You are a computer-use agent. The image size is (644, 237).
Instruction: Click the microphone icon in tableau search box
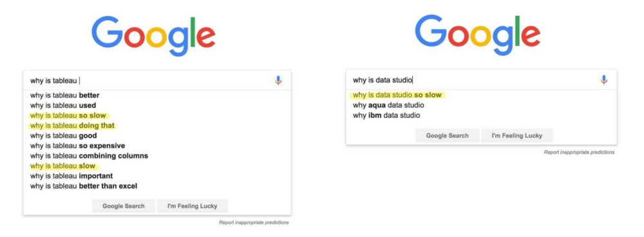[278, 81]
